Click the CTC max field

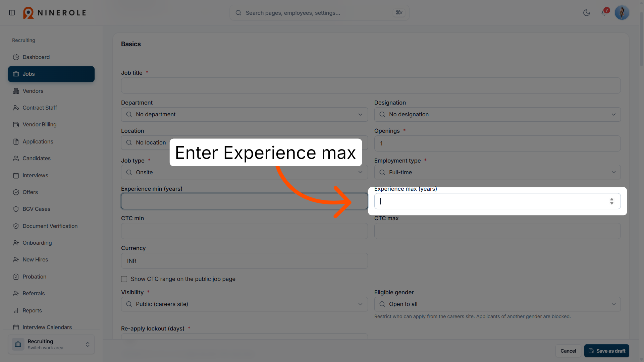point(497,231)
